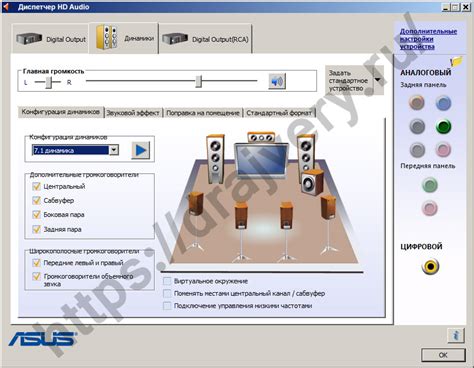Toggle Громкоговорители объемного звука checkbox
The width and height of the screenshot is (474, 368).
pyautogui.click(x=36, y=276)
